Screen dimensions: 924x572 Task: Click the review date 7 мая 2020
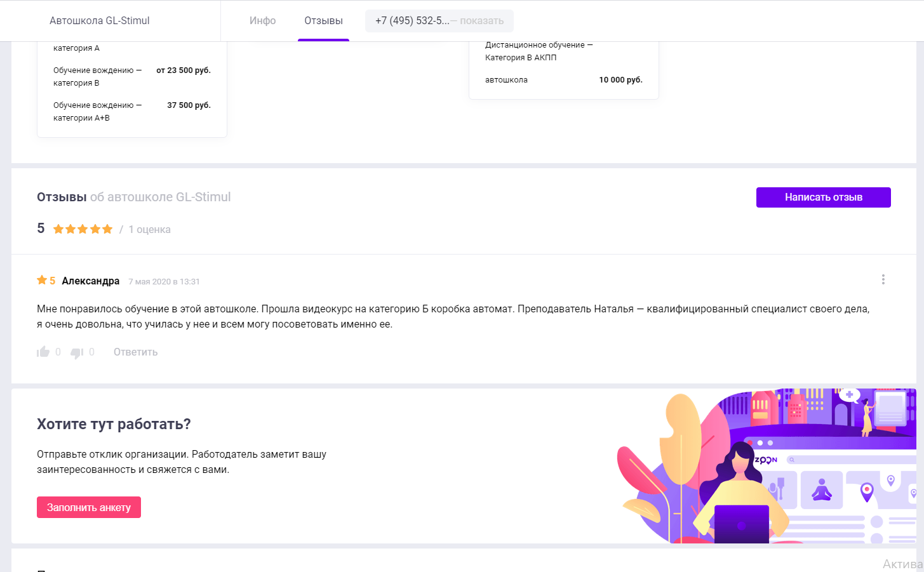click(164, 282)
